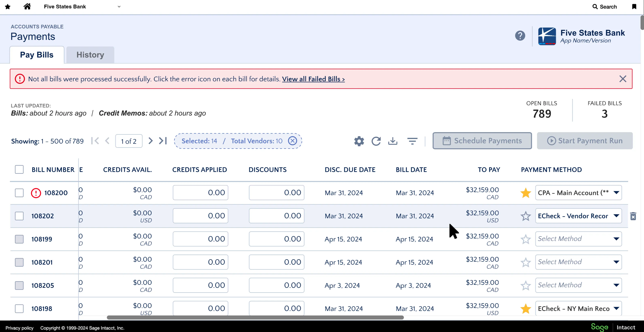Click the page number box 1 of 2
The height and width of the screenshot is (332, 644).
(129, 141)
